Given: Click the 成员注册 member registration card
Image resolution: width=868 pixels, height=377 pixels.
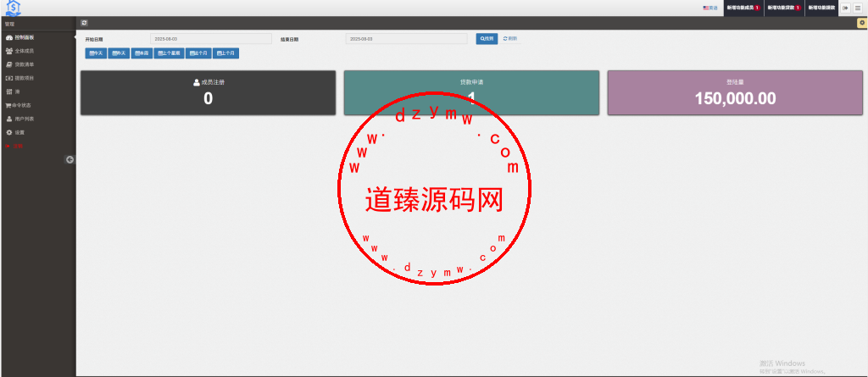Looking at the screenshot, I should (209, 92).
